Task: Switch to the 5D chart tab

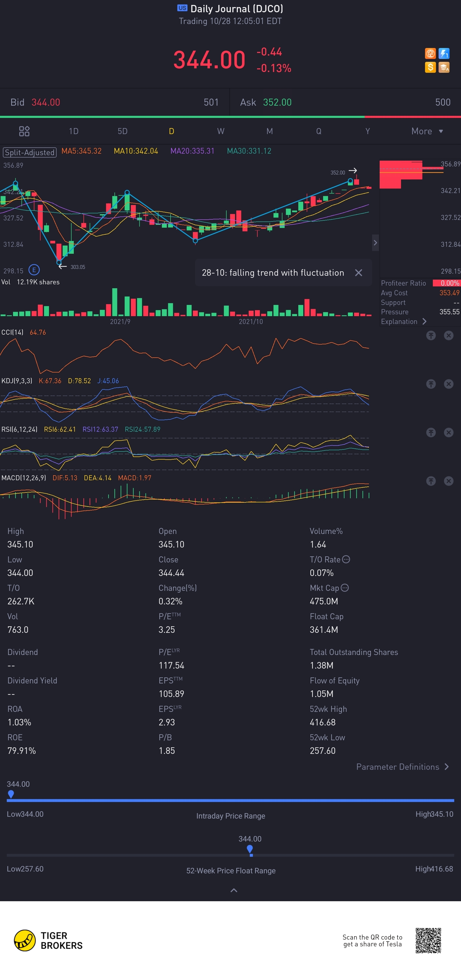Action: [x=123, y=131]
